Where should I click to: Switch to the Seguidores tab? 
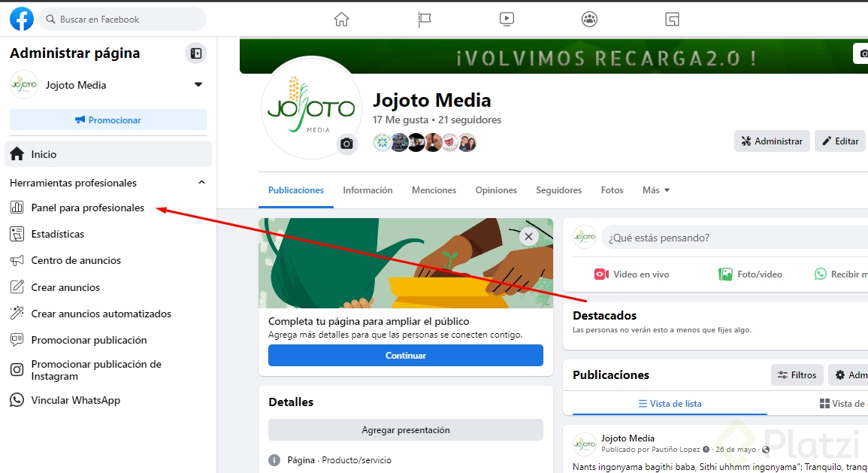558,190
